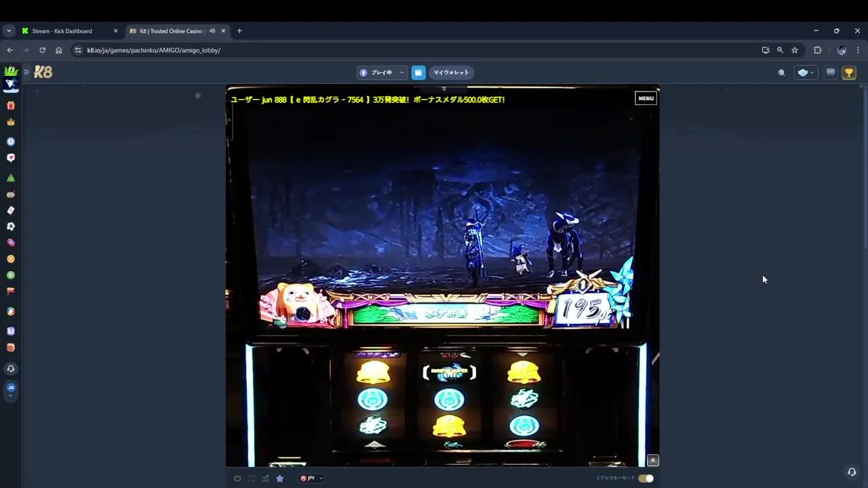The height and width of the screenshot is (488, 868).
Task: Expand the プレイ中 balance dropdown
Action: click(382, 73)
